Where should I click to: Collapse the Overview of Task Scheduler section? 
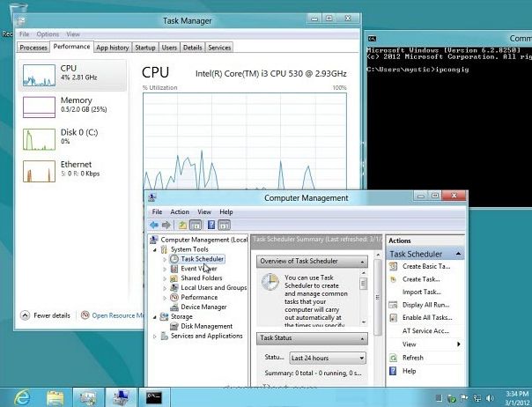[362, 262]
